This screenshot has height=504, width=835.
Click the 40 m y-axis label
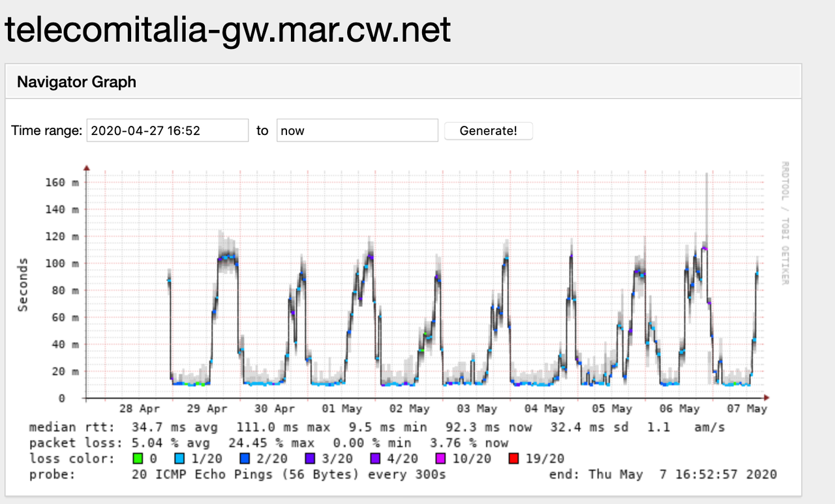65,344
